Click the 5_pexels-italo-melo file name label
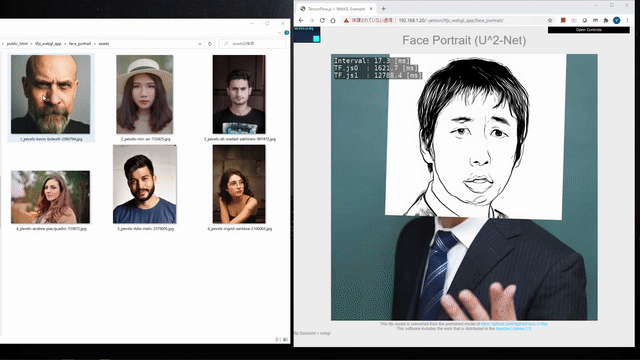Viewport: 640px width, 360px height. click(x=146, y=229)
